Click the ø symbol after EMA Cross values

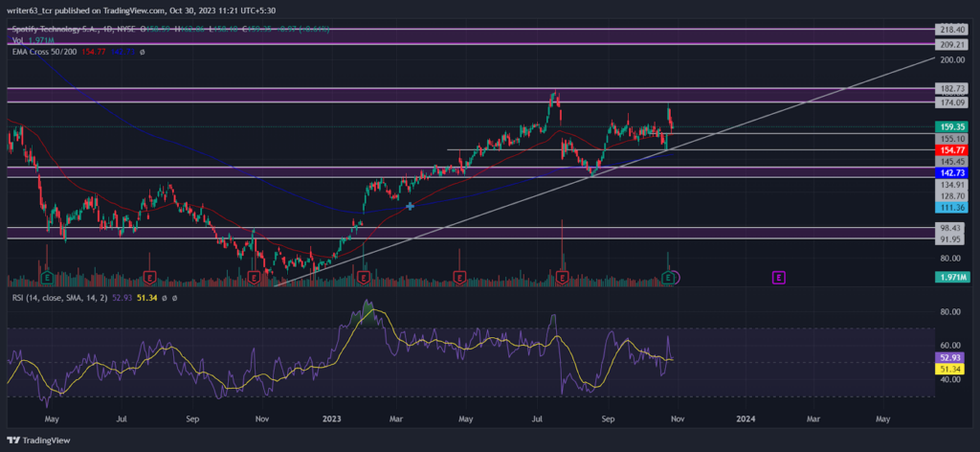(x=143, y=52)
